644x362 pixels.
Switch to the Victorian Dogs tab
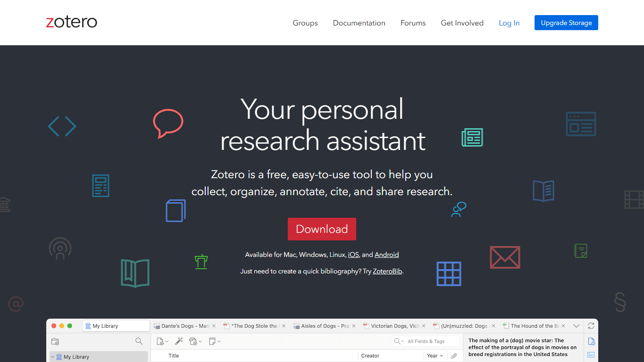pos(394,326)
